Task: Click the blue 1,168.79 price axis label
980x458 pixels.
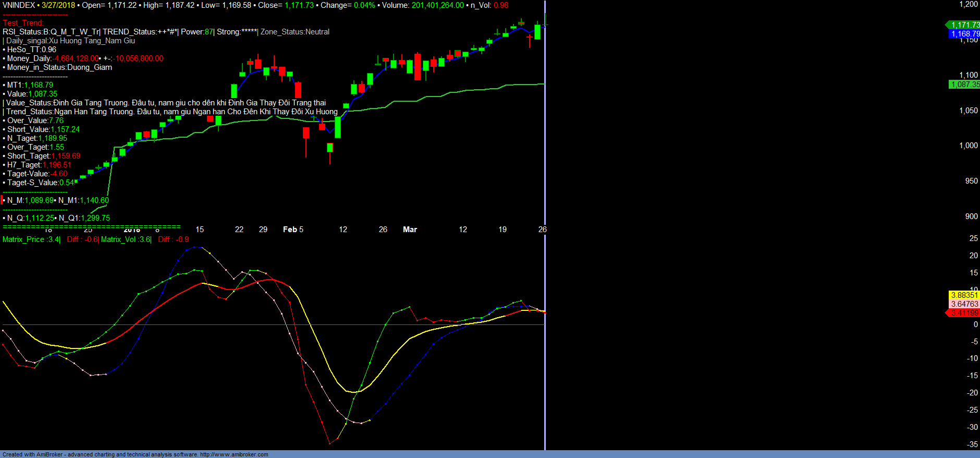Action: [964, 34]
